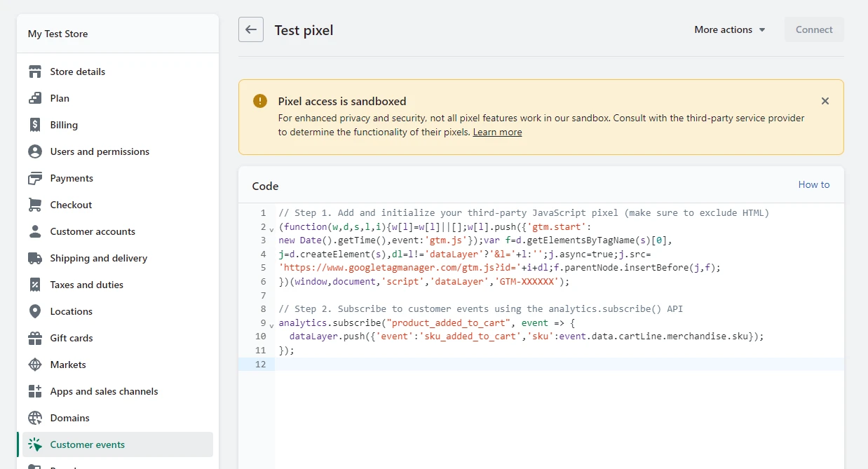Viewport: 868px width, 469px height.
Task: Click the Step 2 comment on line 8
Action: pyautogui.click(x=480, y=308)
